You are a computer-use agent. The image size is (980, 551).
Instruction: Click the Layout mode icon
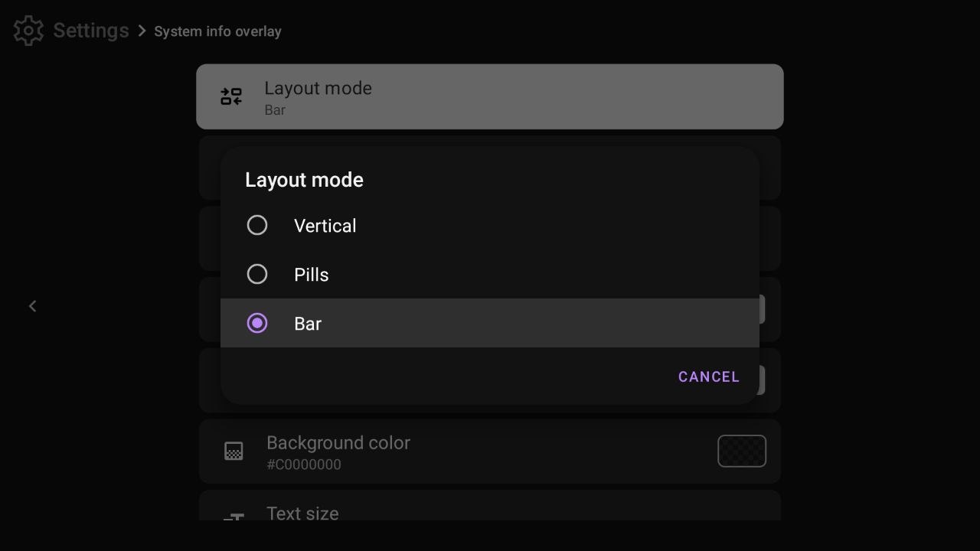click(230, 96)
